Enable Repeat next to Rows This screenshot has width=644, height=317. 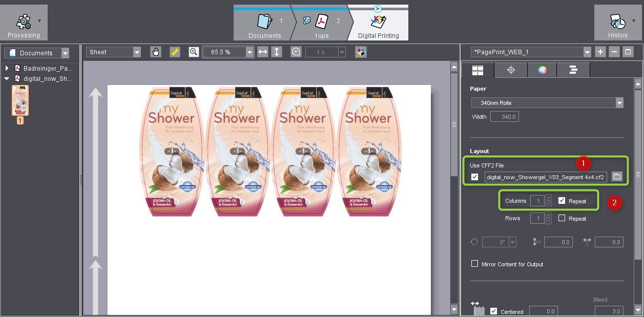(x=561, y=218)
